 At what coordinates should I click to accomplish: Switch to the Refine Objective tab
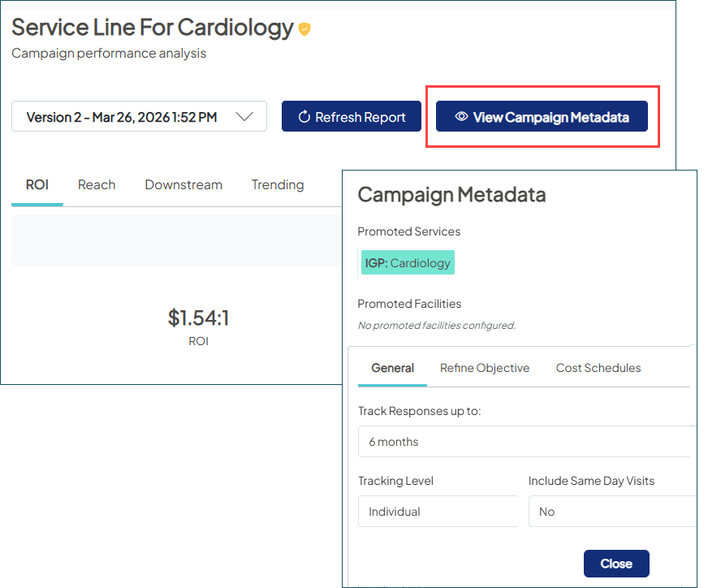tap(485, 368)
